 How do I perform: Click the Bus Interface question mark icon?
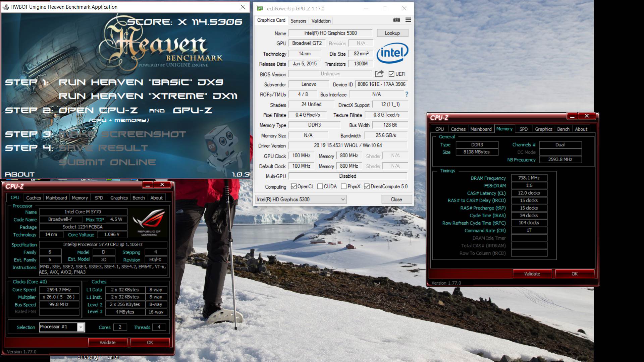[407, 95]
